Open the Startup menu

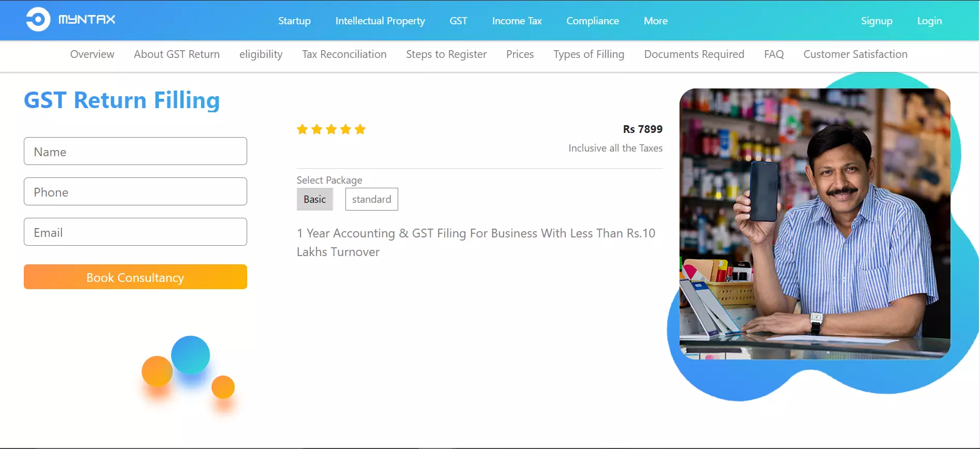pos(294,21)
